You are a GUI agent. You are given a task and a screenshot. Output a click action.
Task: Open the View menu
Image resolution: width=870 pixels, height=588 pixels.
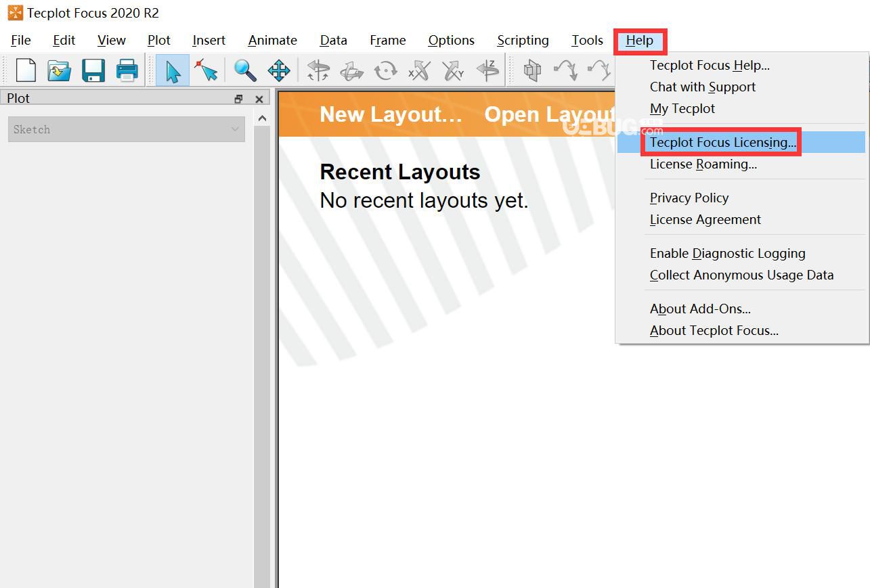(x=112, y=41)
